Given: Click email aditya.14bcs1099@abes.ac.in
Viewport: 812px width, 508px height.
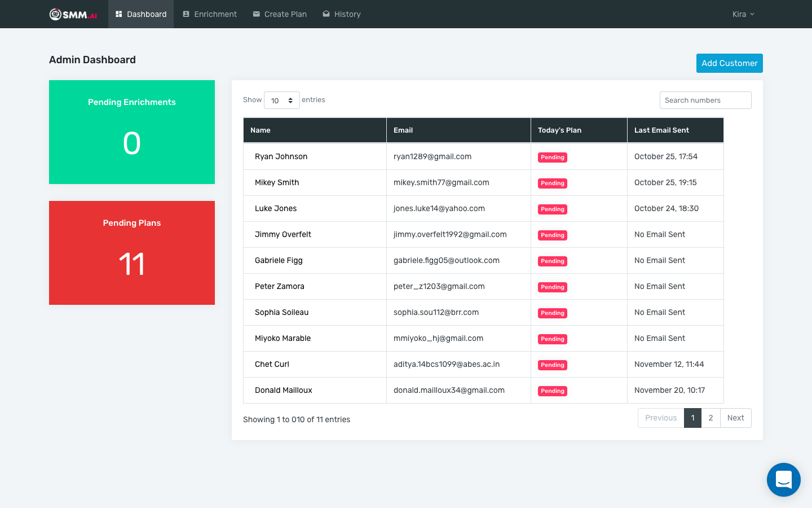Looking at the screenshot, I should (x=447, y=364).
